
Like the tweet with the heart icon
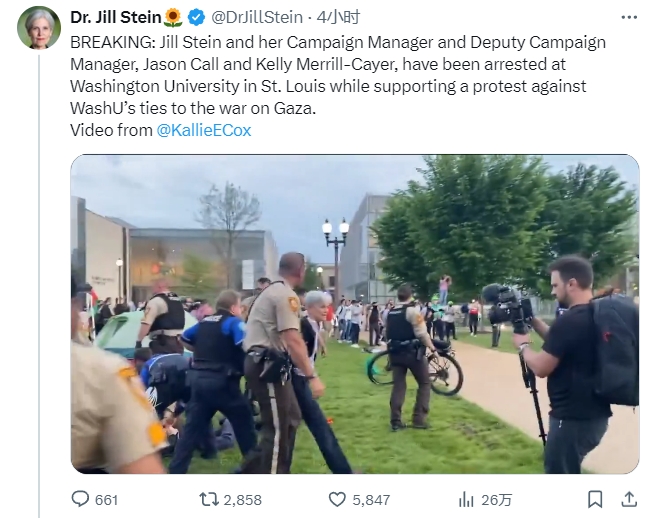338,499
